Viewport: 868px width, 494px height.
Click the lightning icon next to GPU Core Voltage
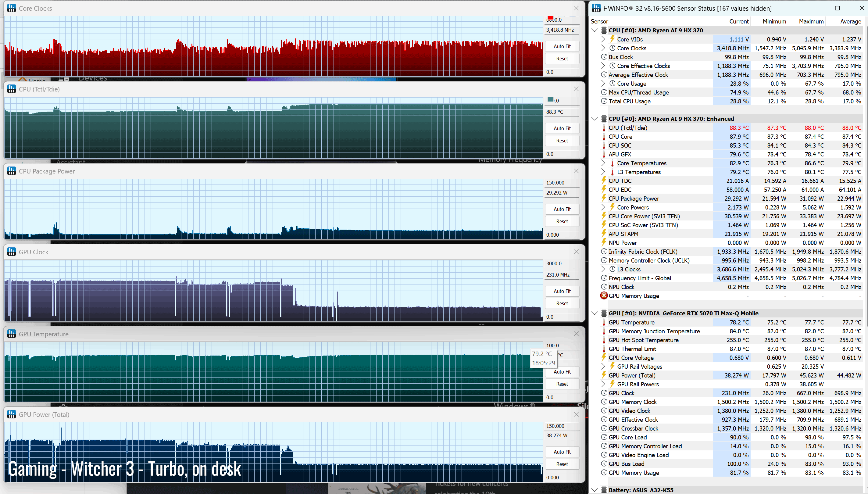click(x=604, y=357)
